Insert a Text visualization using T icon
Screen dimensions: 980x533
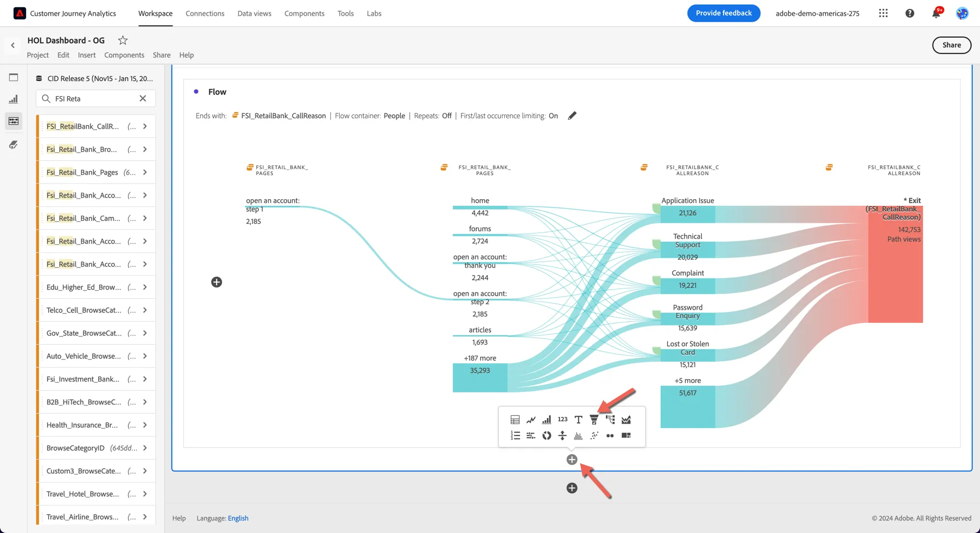coord(579,420)
